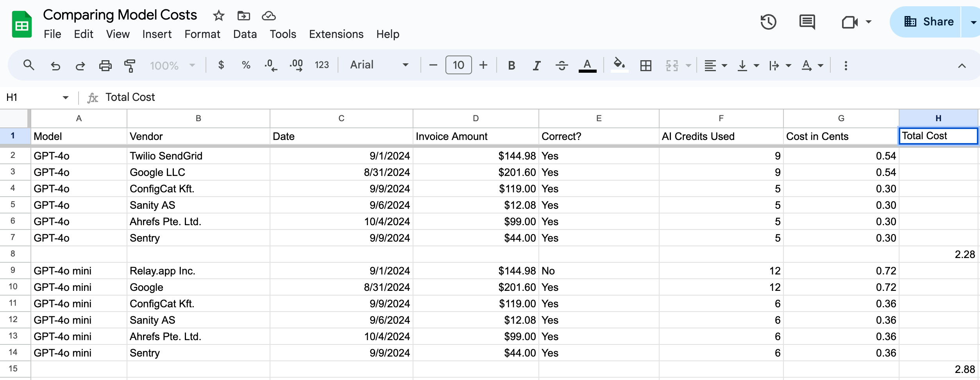Expand merge cells options arrow
The image size is (980, 380).
pyautogui.click(x=689, y=65)
